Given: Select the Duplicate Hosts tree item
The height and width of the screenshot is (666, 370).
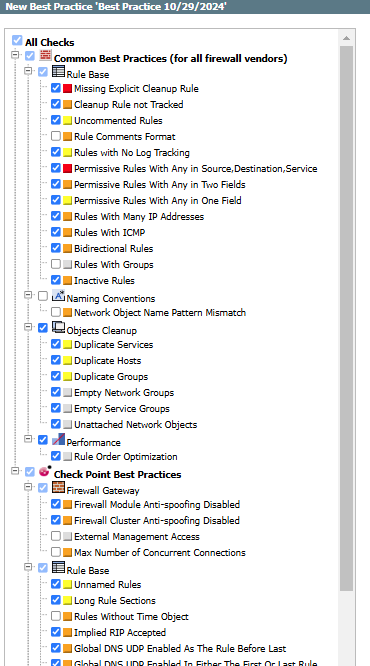Looking at the screenshot, I should click(x=107, y=361).
